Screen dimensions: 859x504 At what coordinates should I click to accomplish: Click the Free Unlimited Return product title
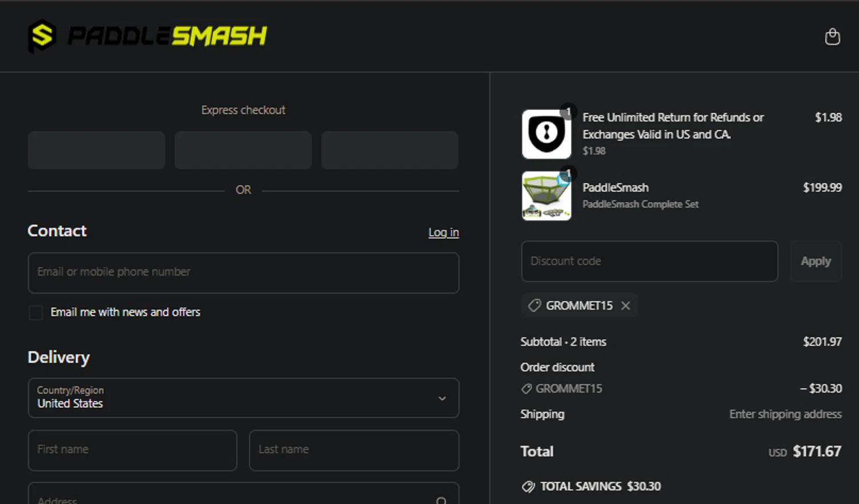pyautogui.click(x=673, y=125)
